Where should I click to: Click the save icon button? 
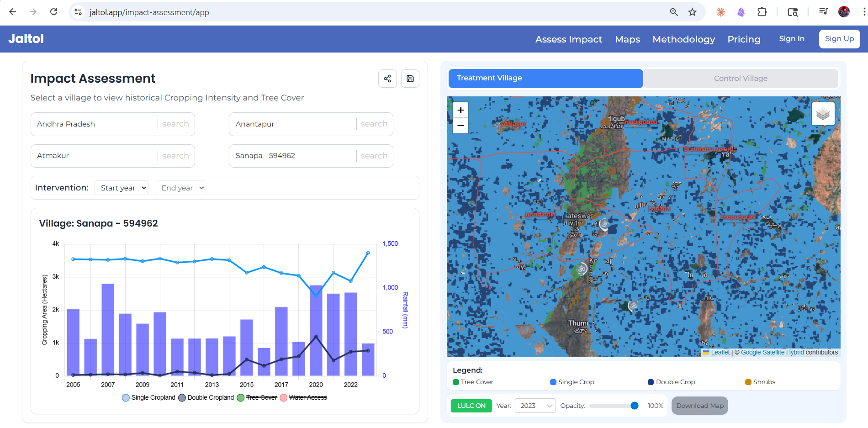tap(410, 79)
